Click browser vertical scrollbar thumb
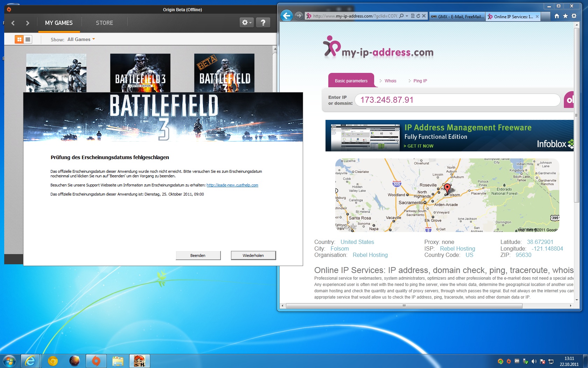 coord(576,115)
